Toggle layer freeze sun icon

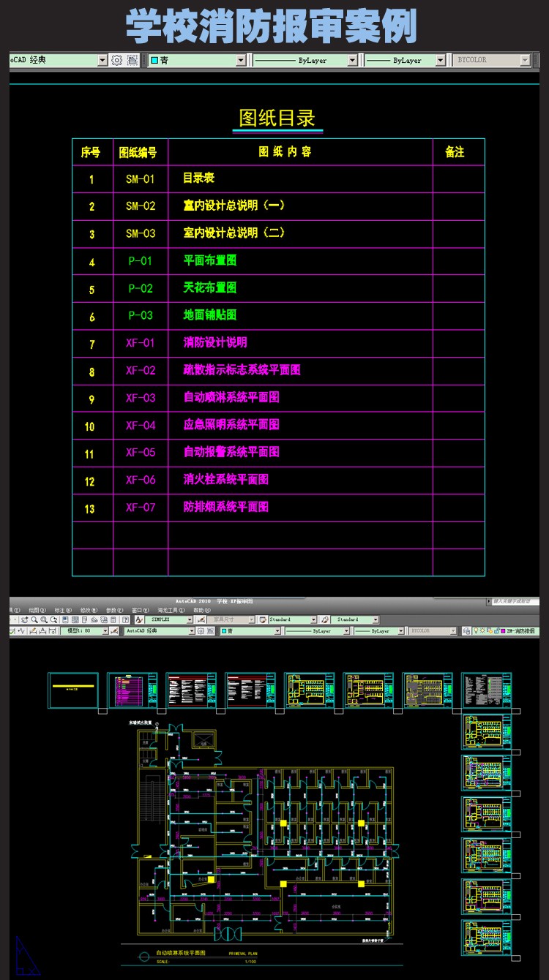pyautogui.click(x=484, y=630)
